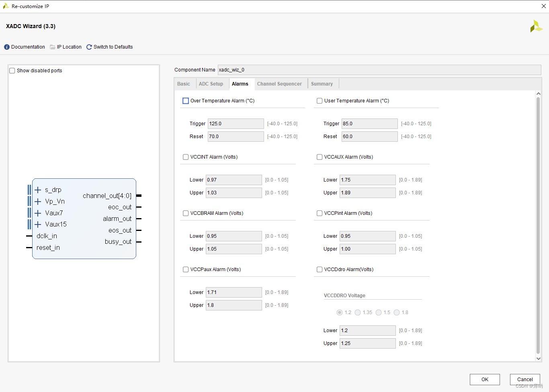Click VCCPint Upper field 1.00

pyautogui.click(x=368, y=249)
